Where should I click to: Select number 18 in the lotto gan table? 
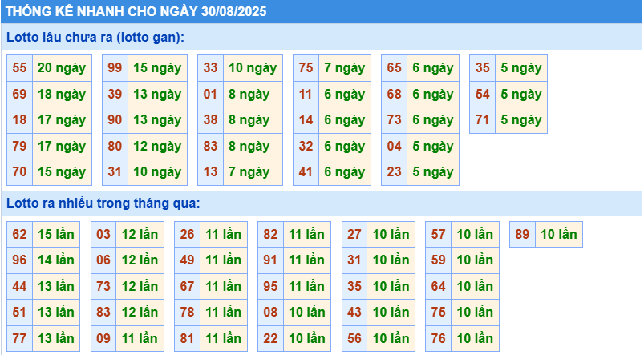20,120
